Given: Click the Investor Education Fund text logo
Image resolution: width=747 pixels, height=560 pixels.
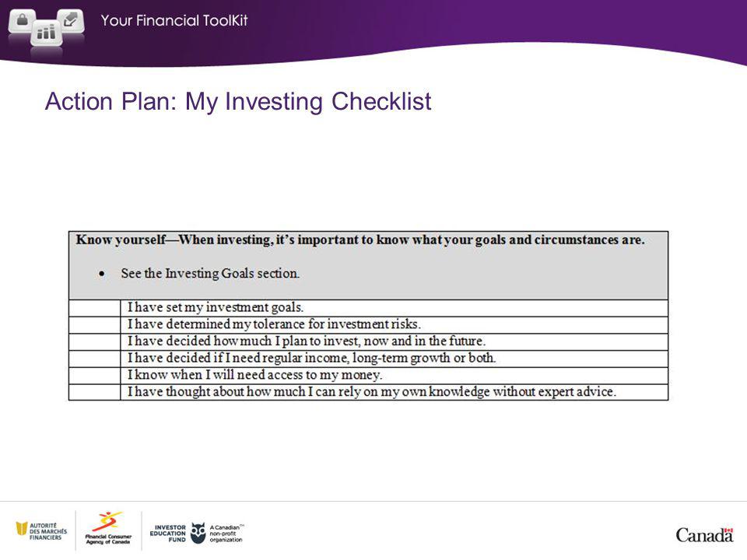Looking at the screenshot, I should pos(168,534).
